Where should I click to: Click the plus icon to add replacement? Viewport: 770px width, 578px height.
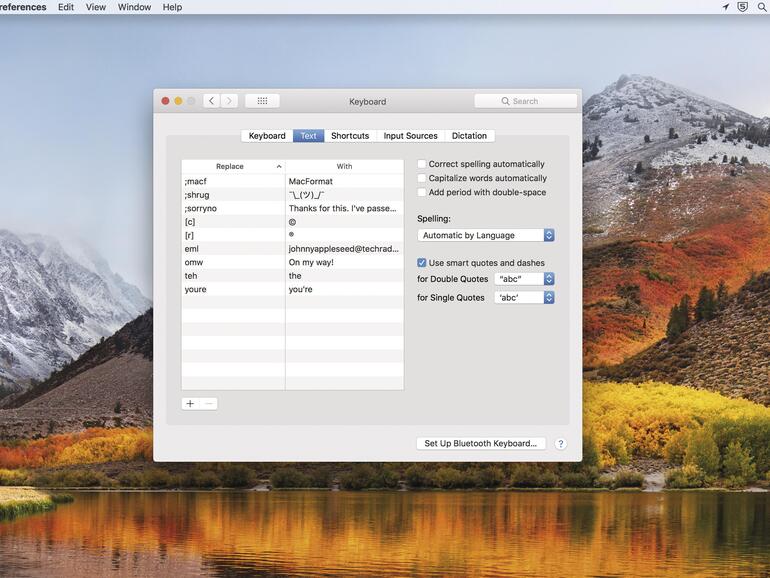(190, 404)
